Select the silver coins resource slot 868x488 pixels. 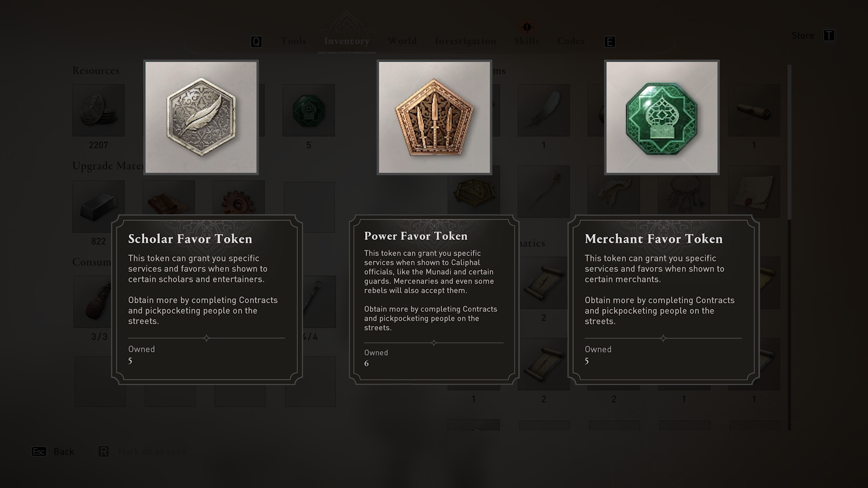pos(99,110)
